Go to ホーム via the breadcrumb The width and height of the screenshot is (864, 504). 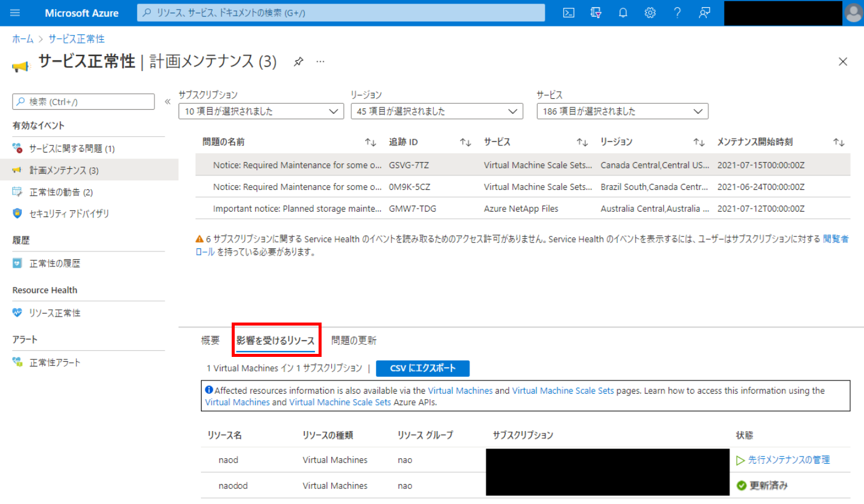click(x=23, y=39)
